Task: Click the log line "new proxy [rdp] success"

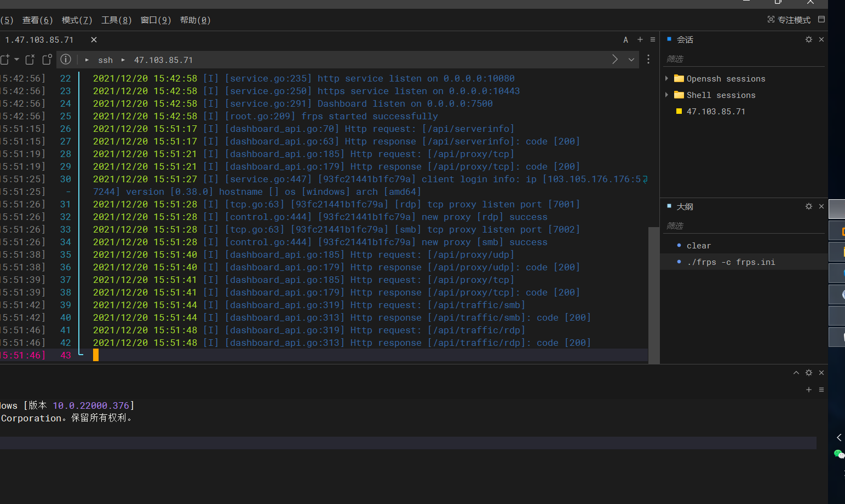Action: click(x=485, y=217)
